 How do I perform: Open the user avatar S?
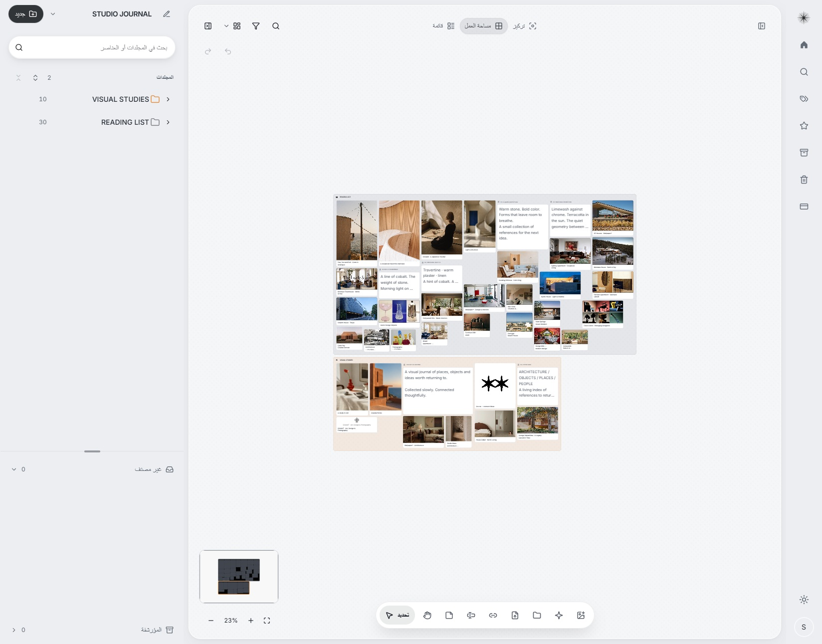click(x=804, y=627)
